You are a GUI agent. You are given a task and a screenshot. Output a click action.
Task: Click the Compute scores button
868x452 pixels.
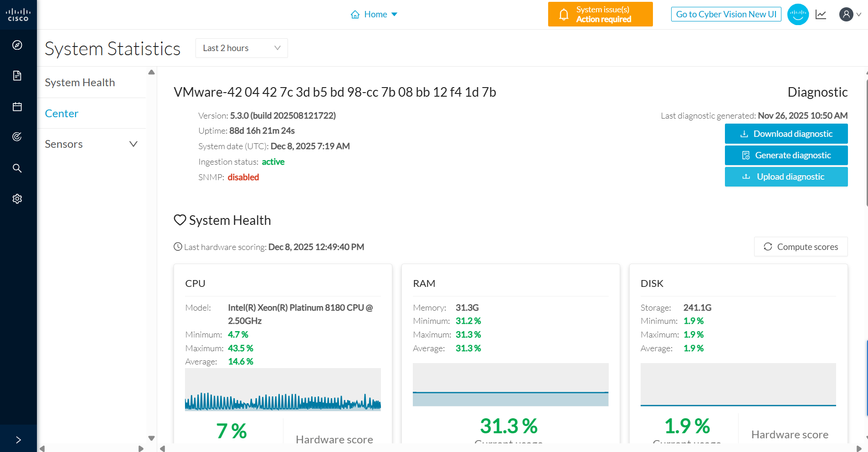click(x=801, y=247)
